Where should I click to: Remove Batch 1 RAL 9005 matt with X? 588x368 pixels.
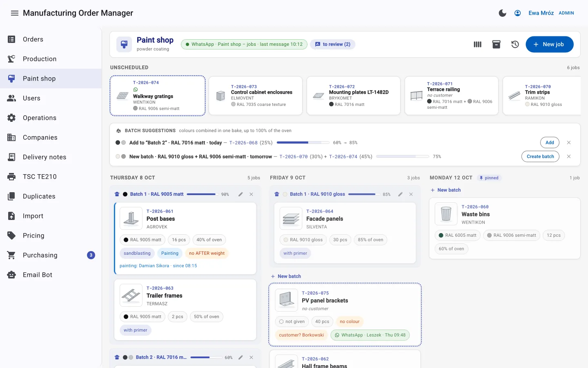tap(251, 194)
